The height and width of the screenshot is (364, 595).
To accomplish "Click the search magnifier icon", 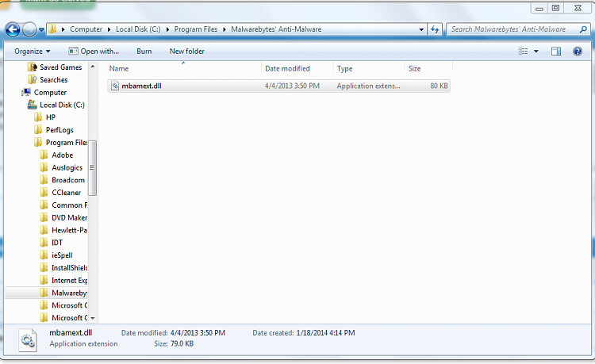I will [583, 29].
